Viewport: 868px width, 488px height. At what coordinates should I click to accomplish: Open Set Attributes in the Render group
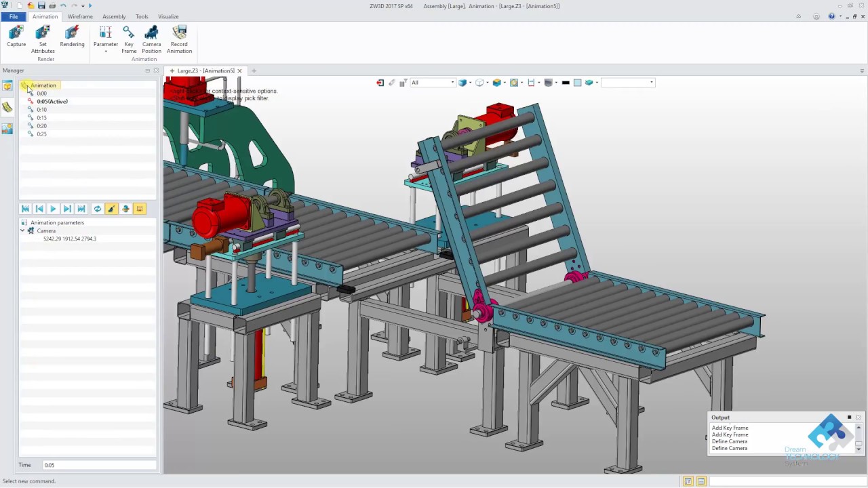click(x=43, y=39)
